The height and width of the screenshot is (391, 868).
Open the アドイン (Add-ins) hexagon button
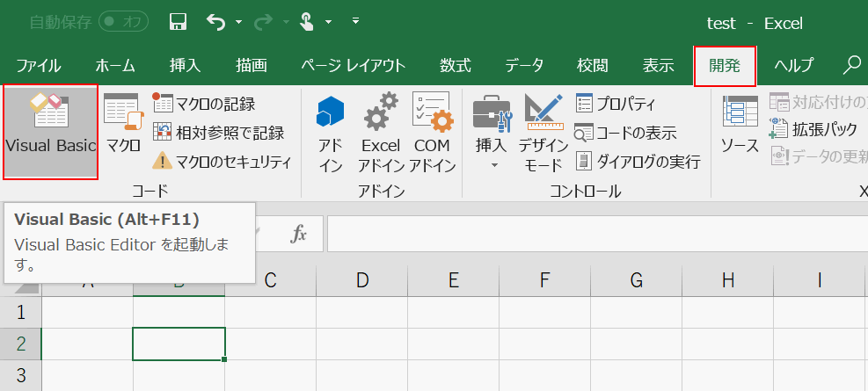point(331,133)
